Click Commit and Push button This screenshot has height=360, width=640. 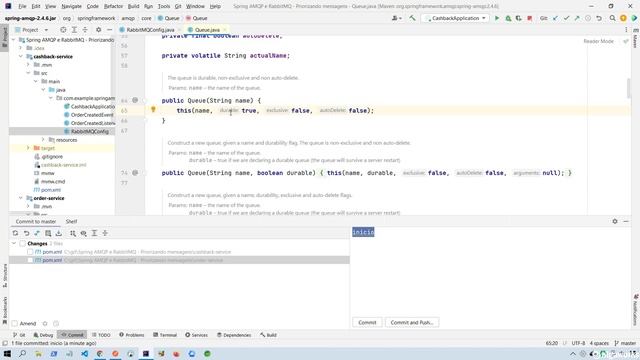(x=412, y=322)
